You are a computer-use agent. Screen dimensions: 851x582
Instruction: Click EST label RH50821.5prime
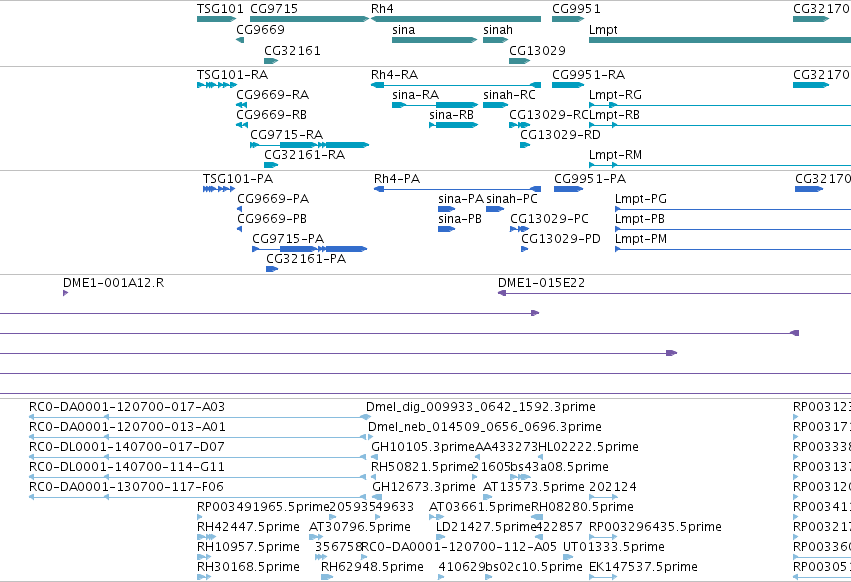[x=423, y=466]
